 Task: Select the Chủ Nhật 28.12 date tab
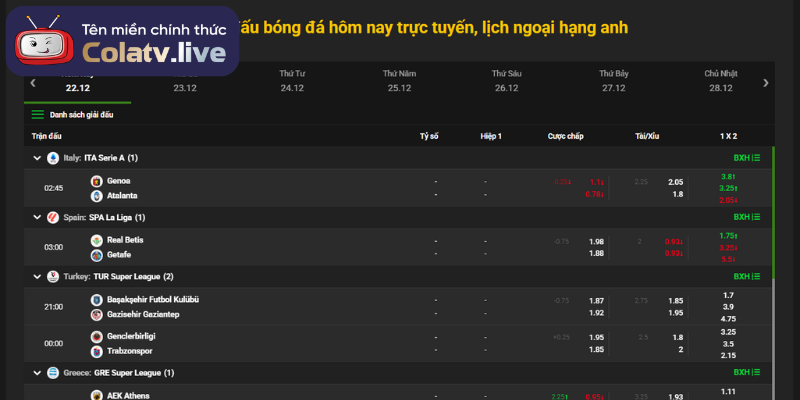(x=719, y=81)
